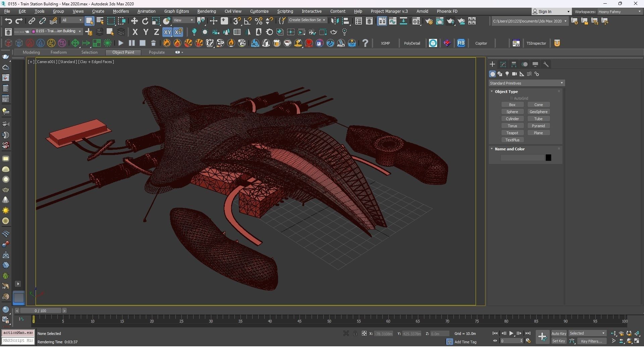This screenshot has height=349, width=644.
Task: Select the Lights category icon
Action: click(507, 74)
